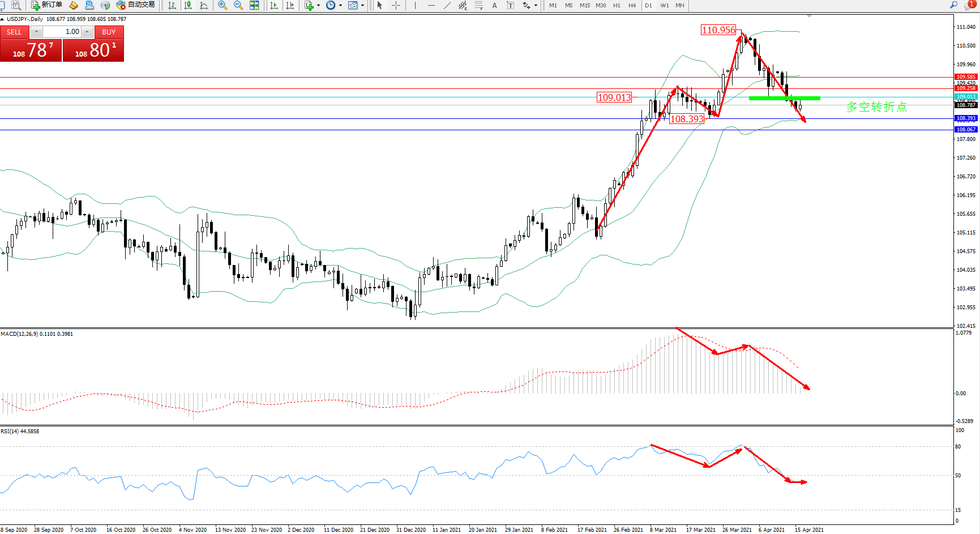980x534 pixels.
Task: Click the 1.00 lot size field
Action: (62, 32)
